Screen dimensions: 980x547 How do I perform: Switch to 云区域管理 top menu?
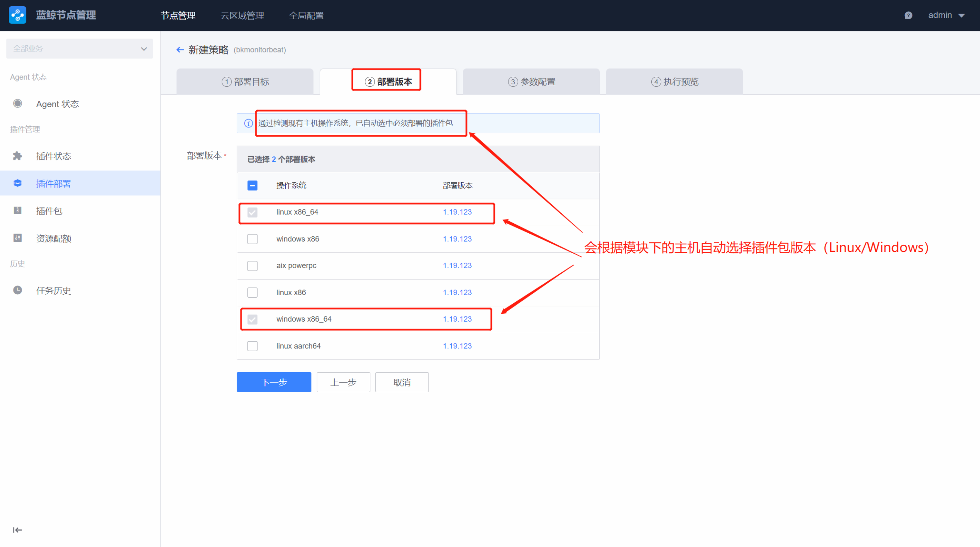[242, 16]
